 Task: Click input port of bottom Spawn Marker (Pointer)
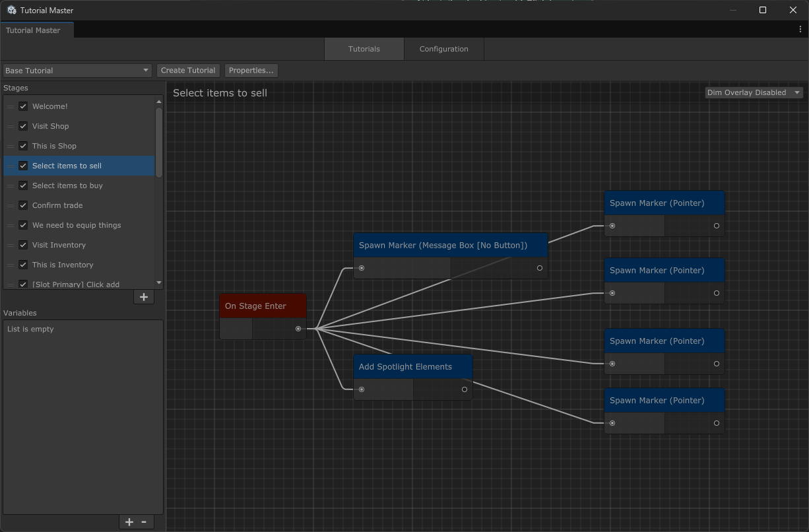(x=612, y=423)
